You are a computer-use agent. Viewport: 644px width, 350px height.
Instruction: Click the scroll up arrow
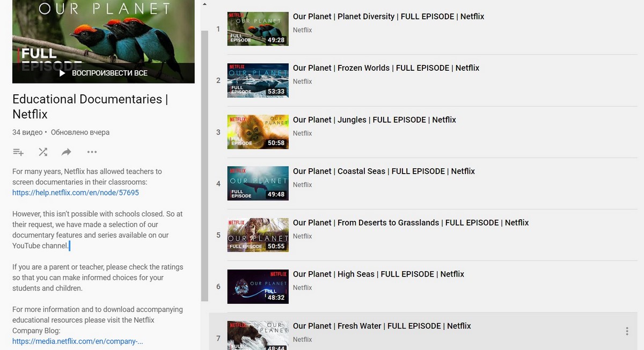[x=204, y=5]
